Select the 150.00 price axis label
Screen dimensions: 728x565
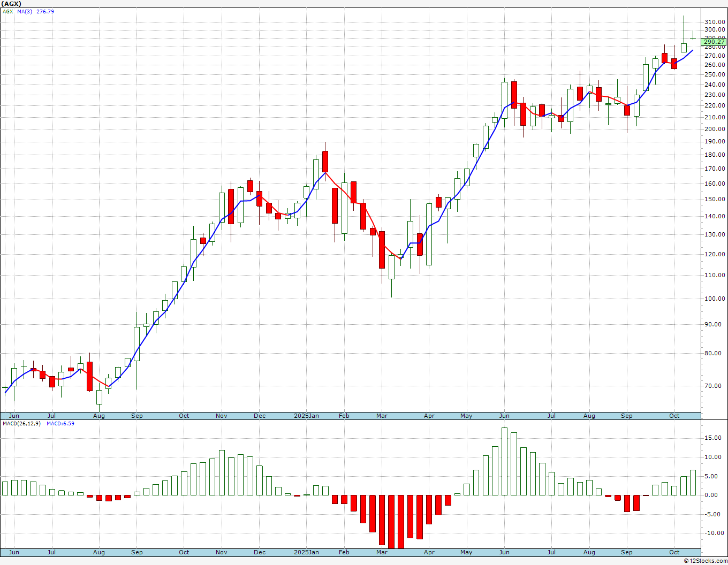(x=715, y=200)
